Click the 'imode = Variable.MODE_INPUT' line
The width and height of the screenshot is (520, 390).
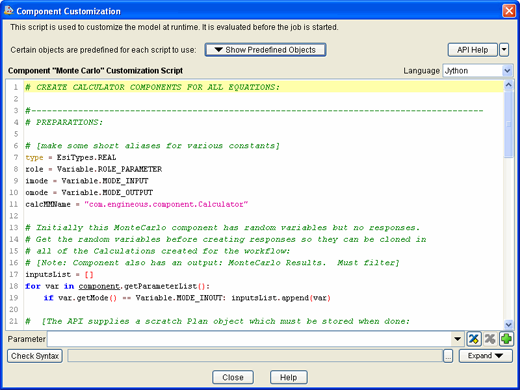[87, 181]
